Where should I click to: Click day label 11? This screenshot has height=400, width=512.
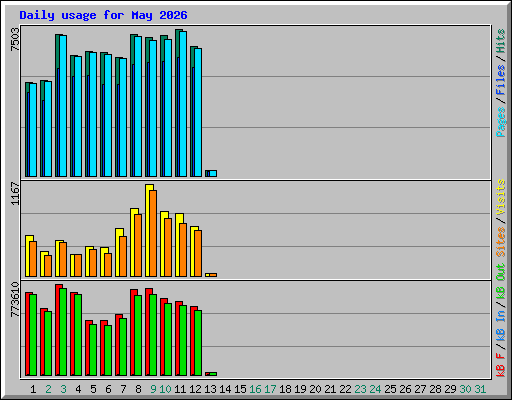click(180, 389)
